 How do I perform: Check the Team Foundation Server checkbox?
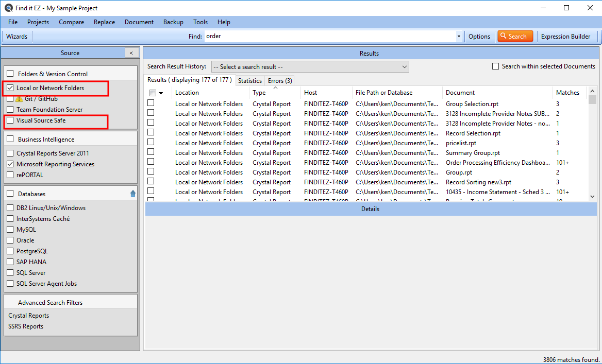click(10, 110)
